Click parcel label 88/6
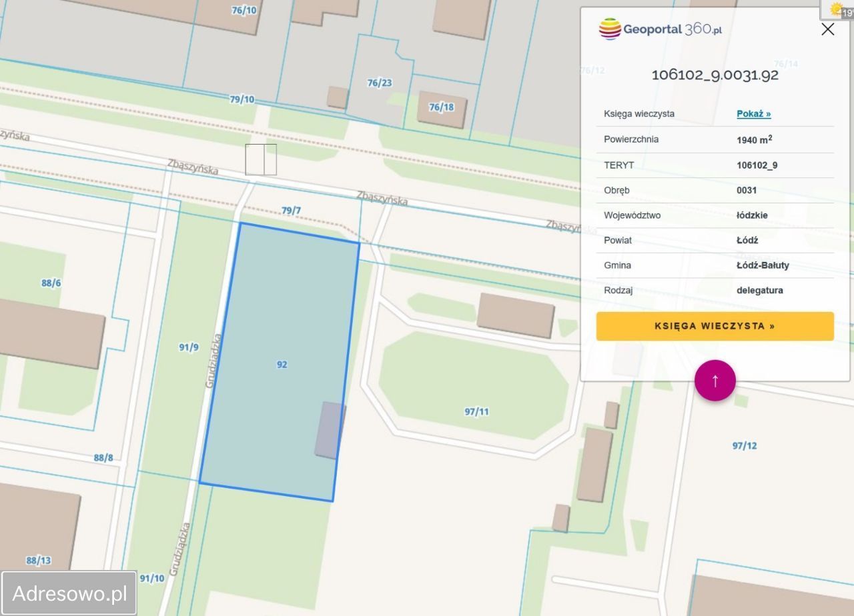The width and height of the screenshot is (854, 616). (x=51, y=283)
